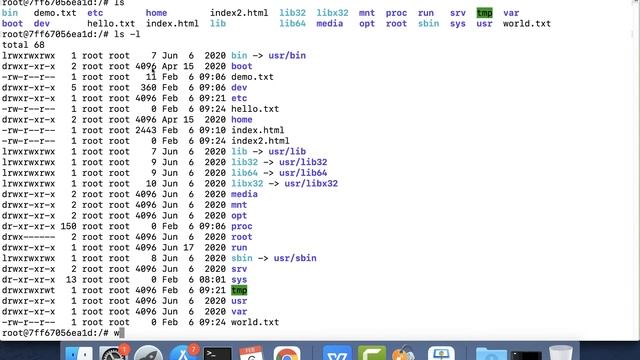This screenshot has width=640, height=360.
Task: Select 'demo.txt' in the ls -l listing
Action: pyautogui.click(x=252, y=77)
